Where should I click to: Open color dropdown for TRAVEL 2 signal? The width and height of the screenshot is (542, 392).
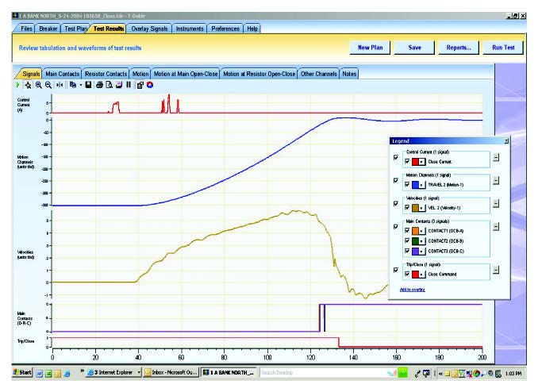point(422,185)
